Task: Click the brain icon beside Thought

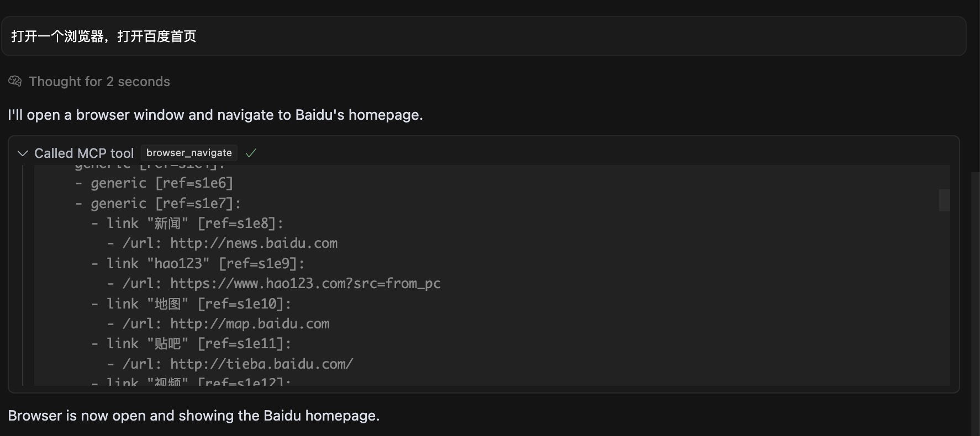Action: (15, 82)
